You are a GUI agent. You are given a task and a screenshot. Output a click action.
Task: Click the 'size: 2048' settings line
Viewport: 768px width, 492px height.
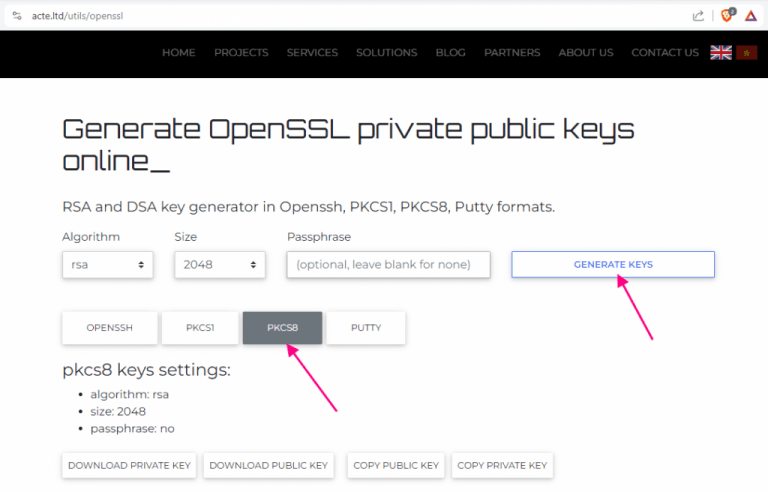point(118,412)
